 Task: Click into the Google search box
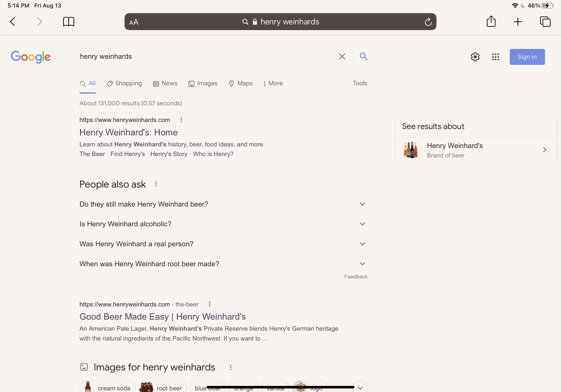208,56
